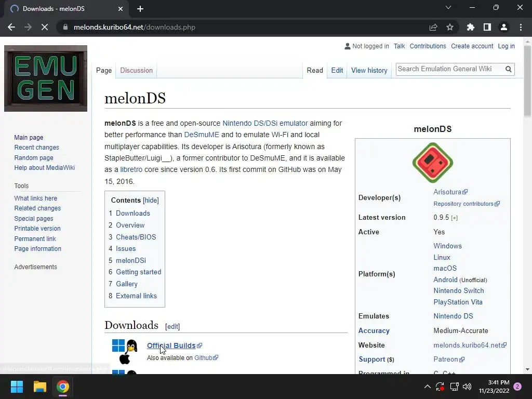
Task: Open the View history tab
Action: coord(369,70)
